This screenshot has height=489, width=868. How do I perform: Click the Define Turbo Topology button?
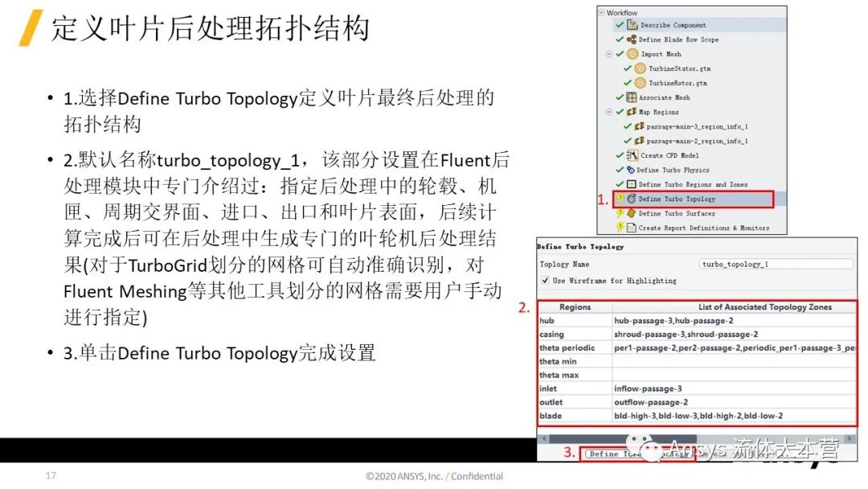click(x=638, y=454)
